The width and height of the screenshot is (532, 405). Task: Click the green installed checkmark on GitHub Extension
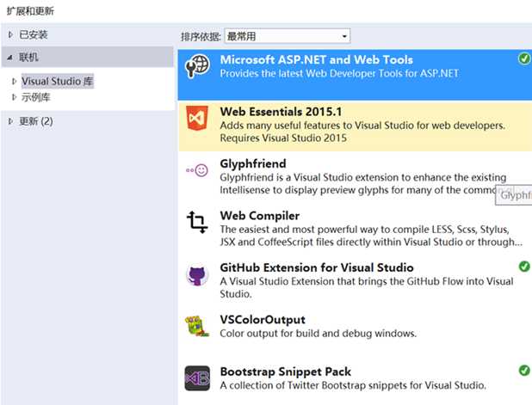coord(524,267)
